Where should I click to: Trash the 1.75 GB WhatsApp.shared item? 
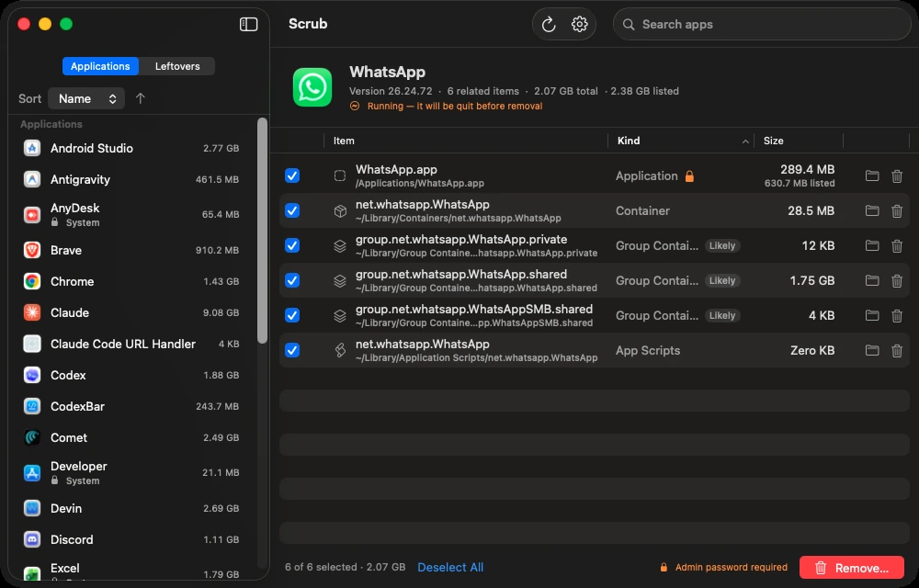click(x=897, y=280)
